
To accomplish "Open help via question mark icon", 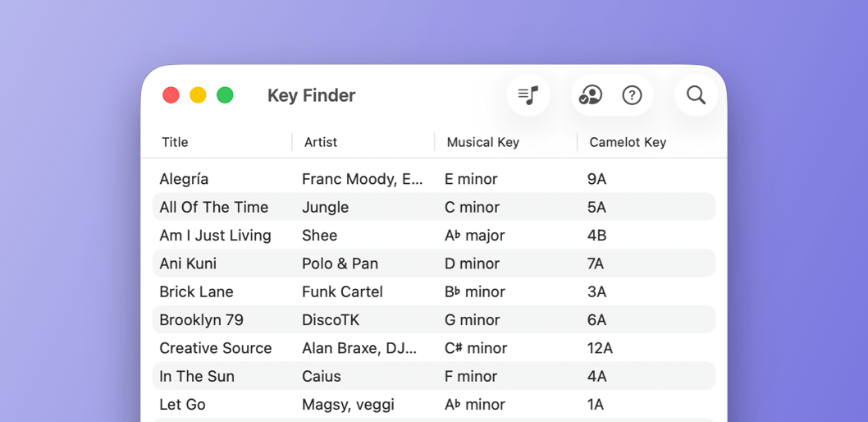I will (632, 95).
